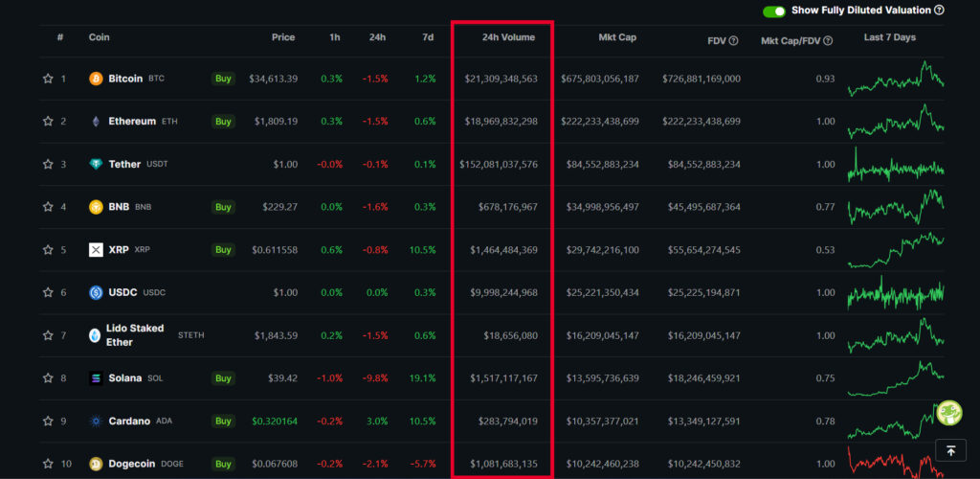Favorite Cardano with its star icon
Screen dimensions: 980x479
(x=48, y=422)
